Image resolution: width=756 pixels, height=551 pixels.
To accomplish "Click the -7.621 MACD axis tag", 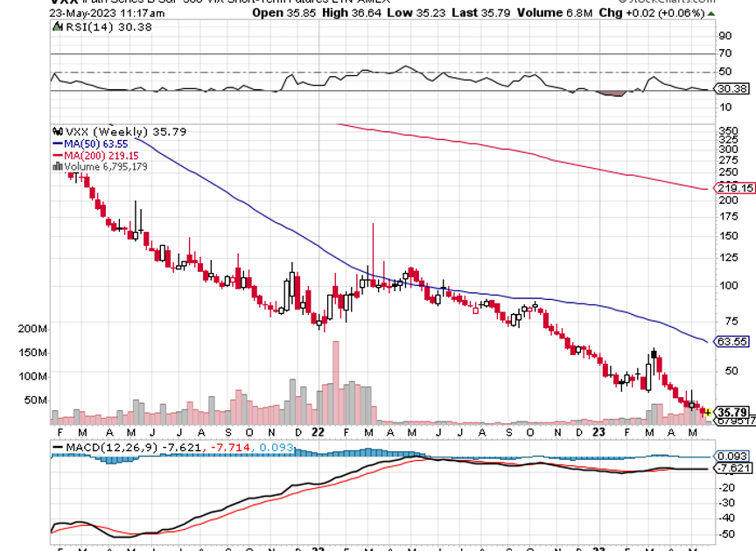I will 733,468.
